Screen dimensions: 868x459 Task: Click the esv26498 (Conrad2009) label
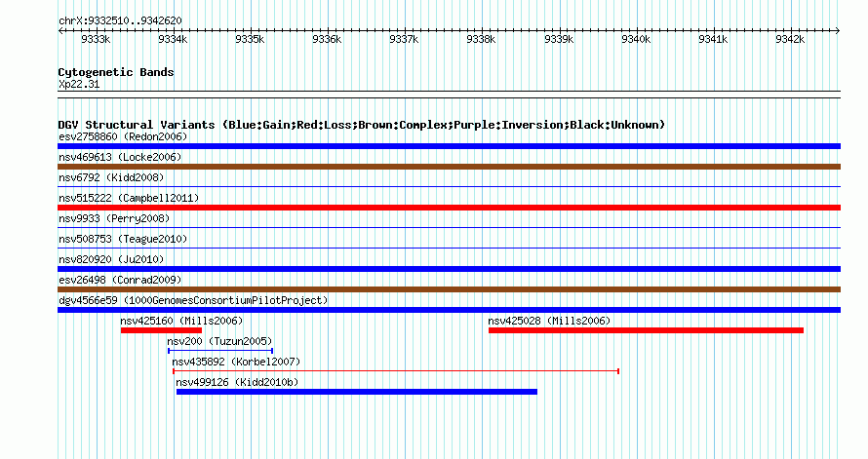click(x=120, y=280)
